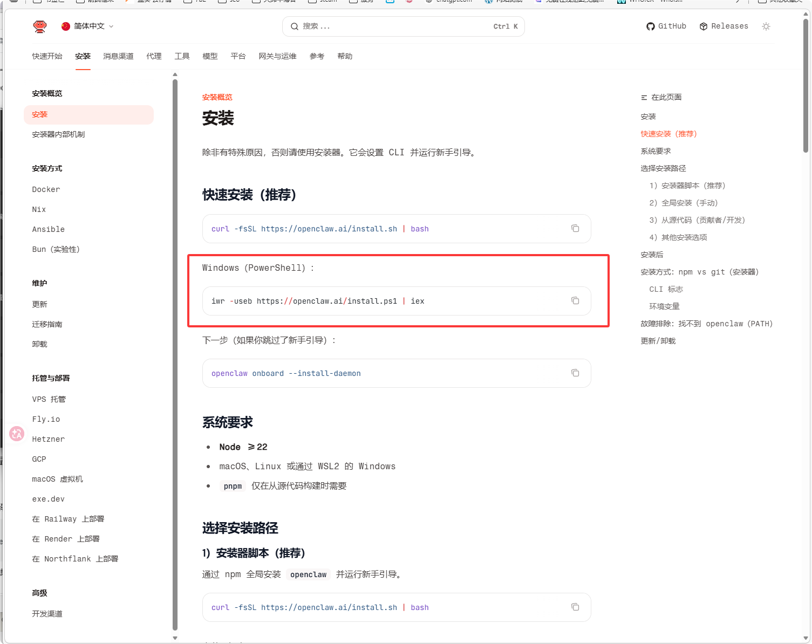812x644 pixels.
Task: Select 安装器内部机制 in the sidebar
Action: pos(58,134)
